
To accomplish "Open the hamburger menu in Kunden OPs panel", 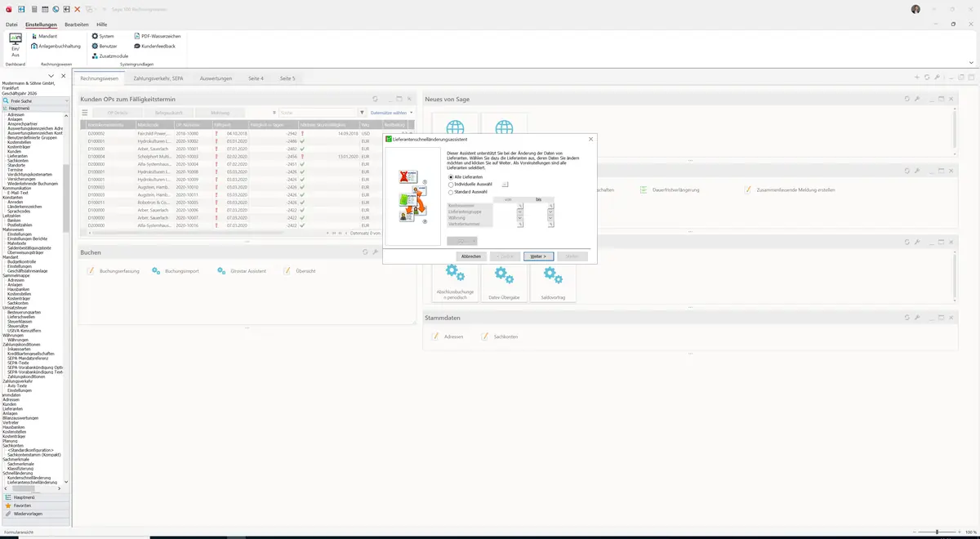I will click(84, 113).
